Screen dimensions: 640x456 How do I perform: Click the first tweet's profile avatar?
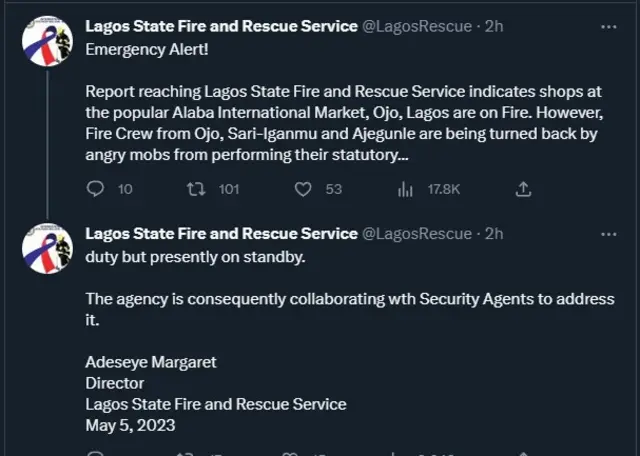[x=47, y=42]
